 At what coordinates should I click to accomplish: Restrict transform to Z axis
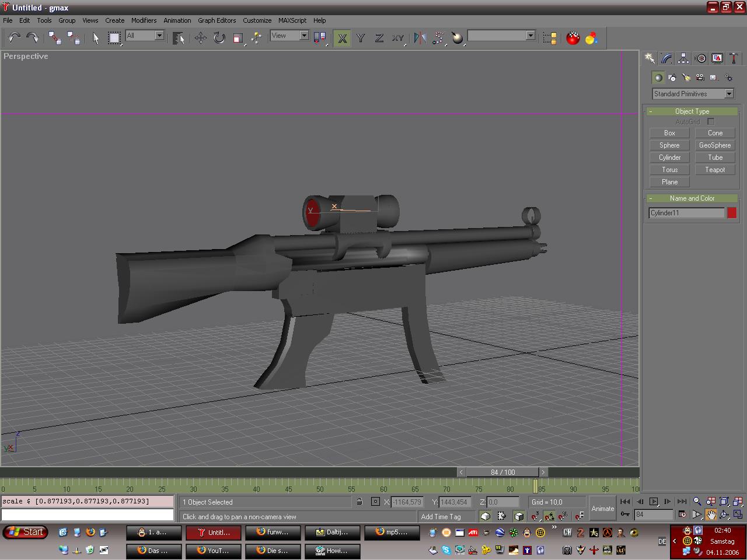coord(379,38)
